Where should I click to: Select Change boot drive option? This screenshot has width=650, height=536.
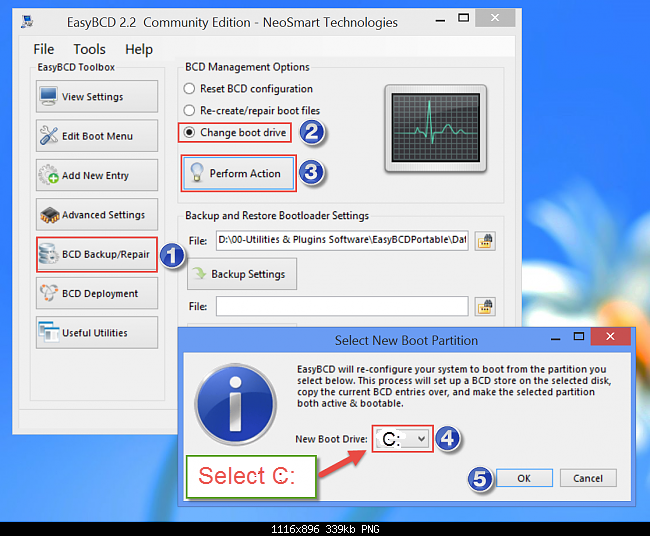(x=235, y=133)
